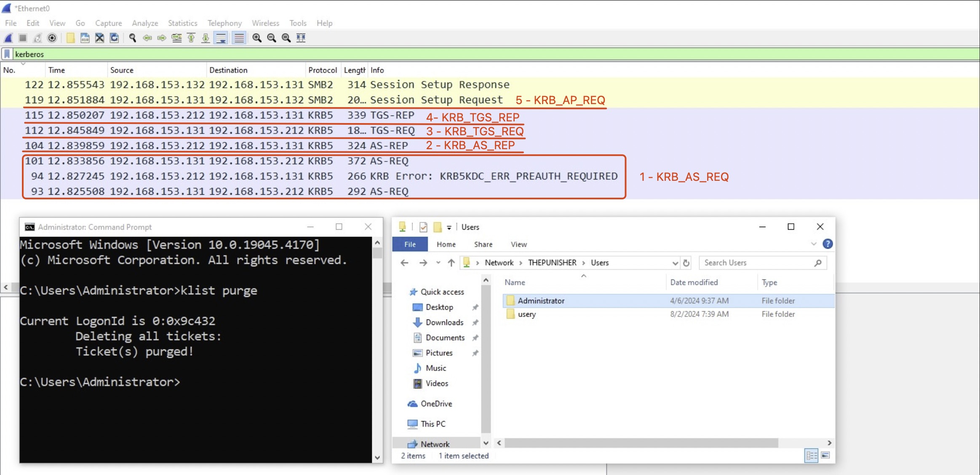Screen dimensions: 980x475
Task: Restart the current capture in Wireshark
Action: 37,38
